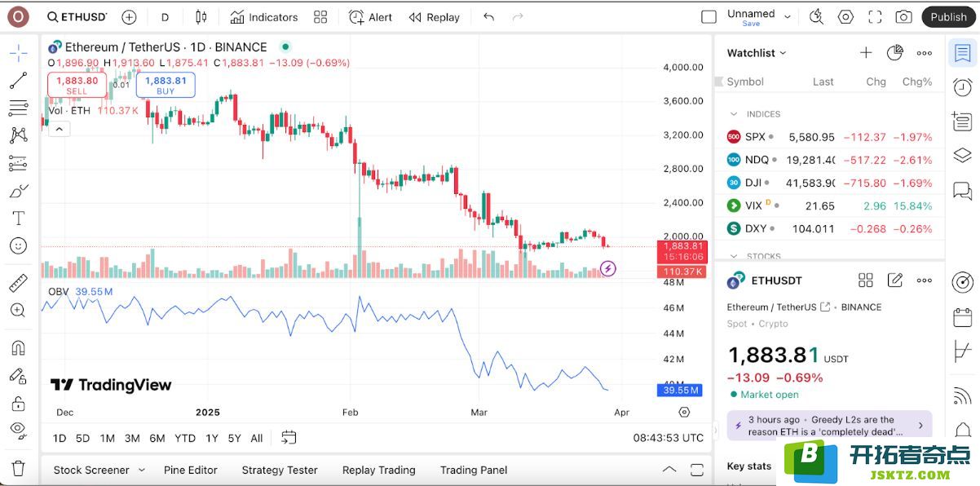Open the Greedy L2s news headline
This screenshot has height=486, width=980.
click(829, 425)
